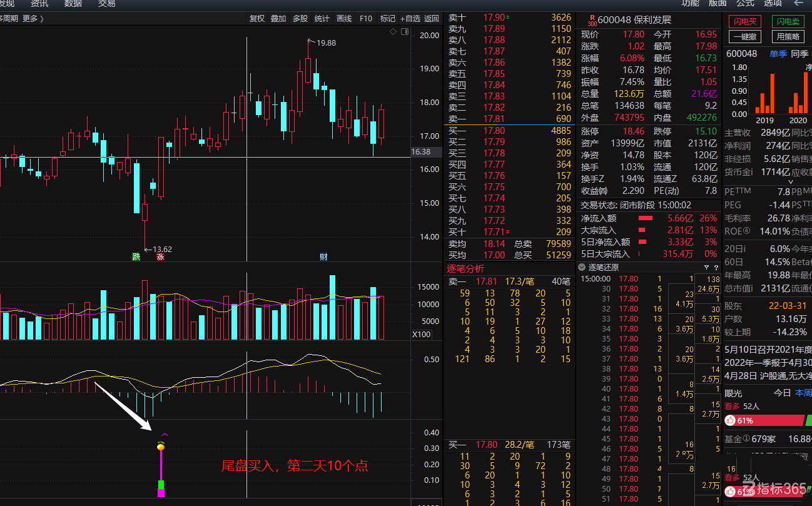Click the 用策略 button
The height and width of the screenshot is (506, 812).
click(788, 37)
